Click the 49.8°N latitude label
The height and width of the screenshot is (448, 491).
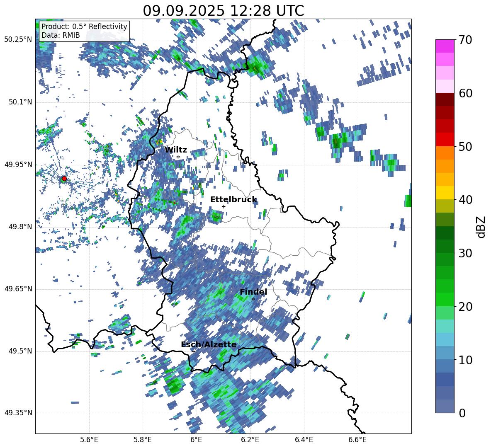coord(20,227)
